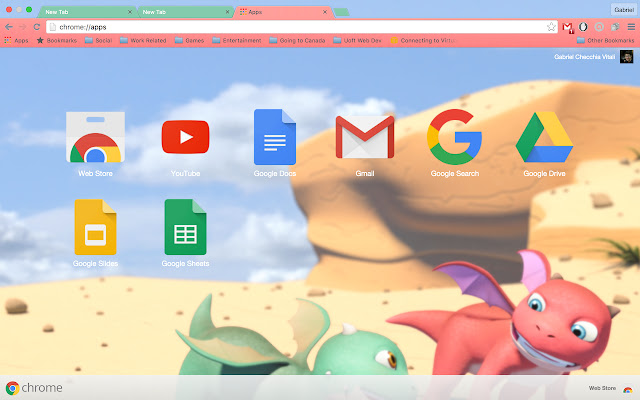Viewport: 640px width, 400px height.
Task: Click the Gabriel Checchia Vitali account name
Action: pos(584,57)
